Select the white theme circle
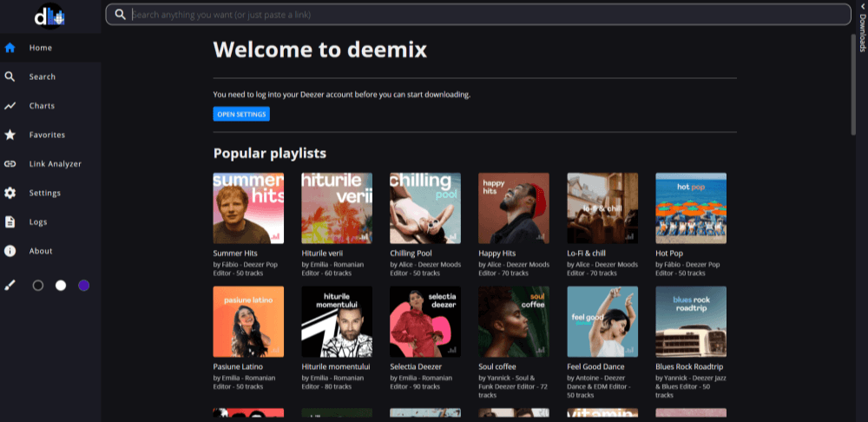The width and height of the screenshot is (868, 422). click(61, 285)
